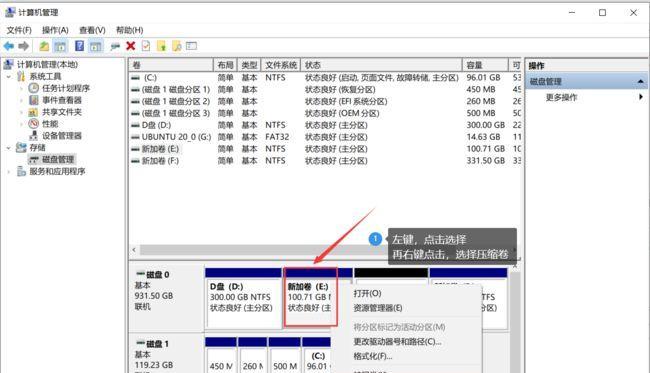Click the horizontal scrollbar of volume list
Viewport: 650px width, 373px height.
click(257, 250)
